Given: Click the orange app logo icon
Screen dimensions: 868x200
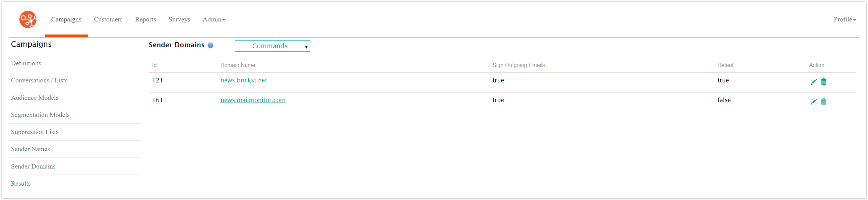Looking at the screenshot, I should [x=28, y=19].
